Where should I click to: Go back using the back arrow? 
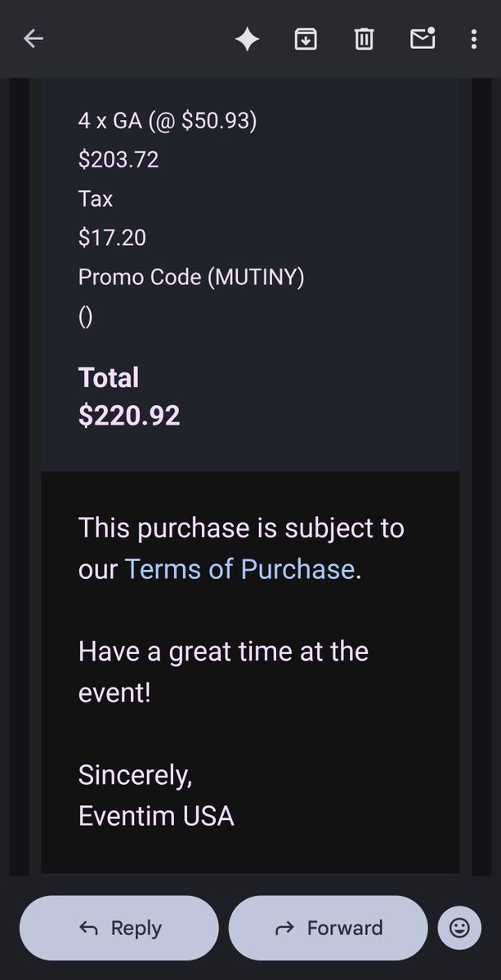pyautogui.click(x=34, y=38)
